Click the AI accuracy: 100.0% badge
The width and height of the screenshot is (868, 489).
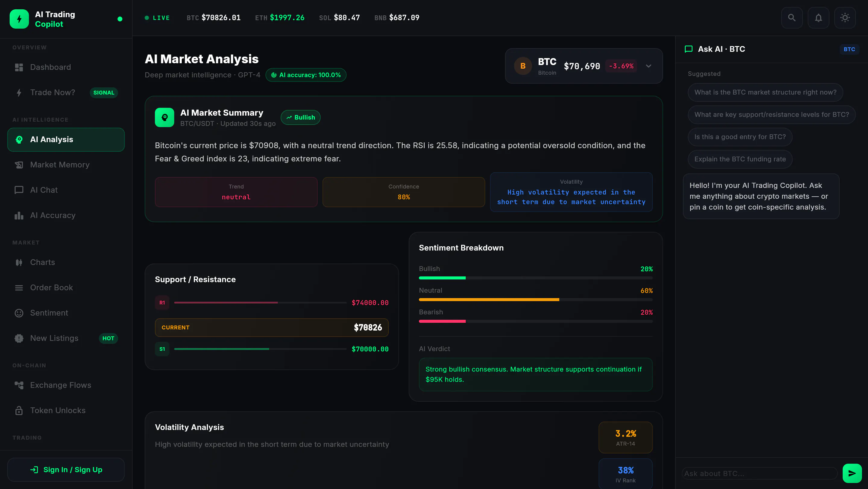coord(306,75)
